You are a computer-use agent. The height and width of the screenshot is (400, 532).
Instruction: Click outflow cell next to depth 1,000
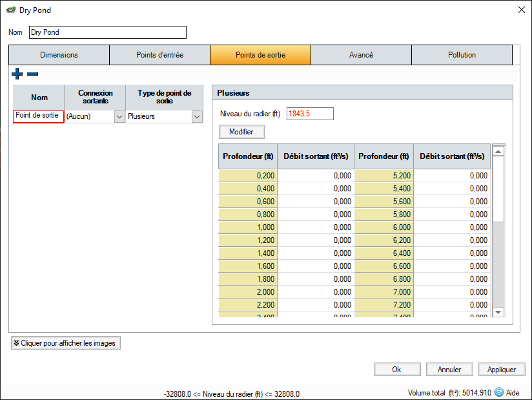tap(316, 227)
